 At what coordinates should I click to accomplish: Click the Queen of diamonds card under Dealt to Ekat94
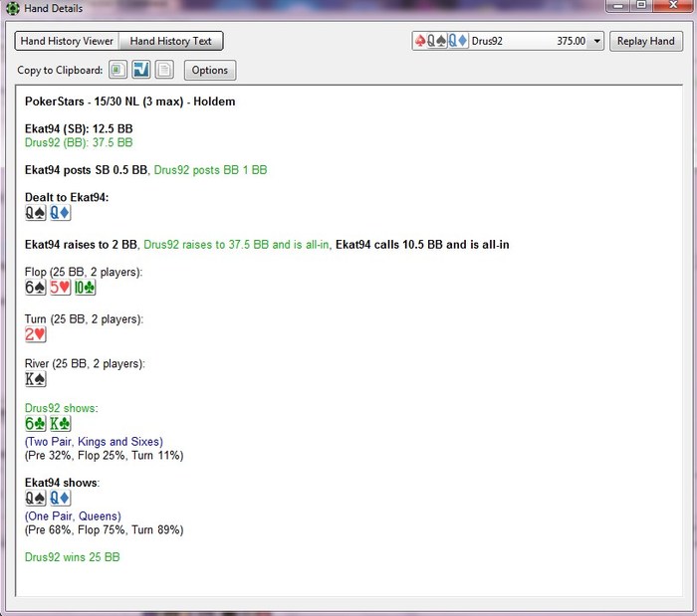(60, 213)
